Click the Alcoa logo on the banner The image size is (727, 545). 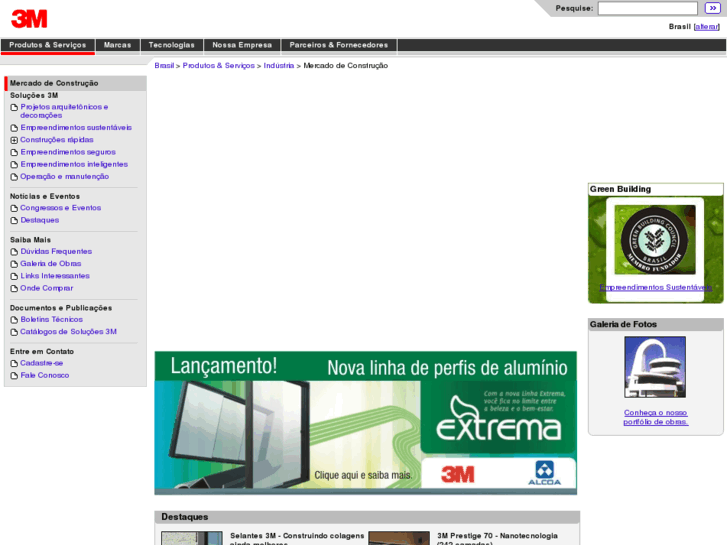pos(544,473)
